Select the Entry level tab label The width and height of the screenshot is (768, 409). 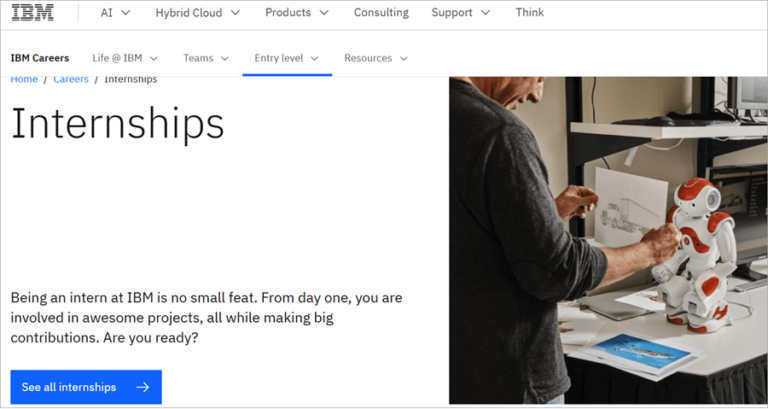[x=279, y=58]
